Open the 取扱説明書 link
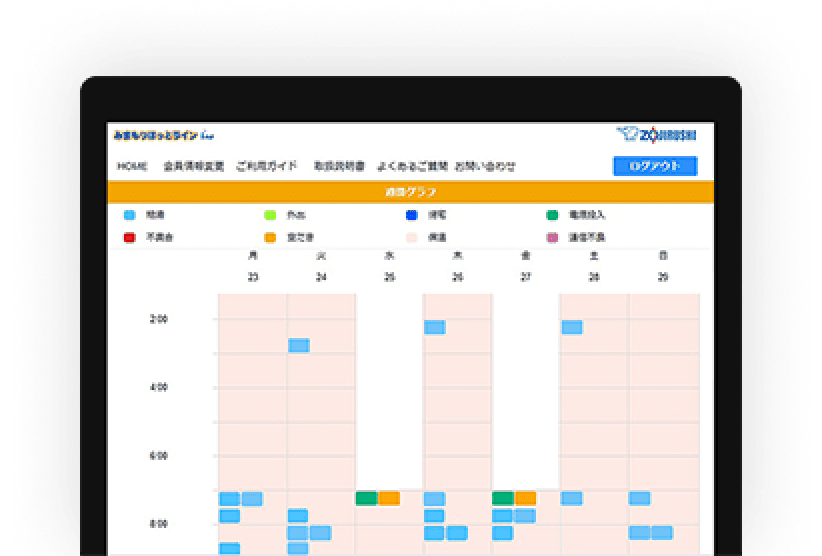 [339, 166]
